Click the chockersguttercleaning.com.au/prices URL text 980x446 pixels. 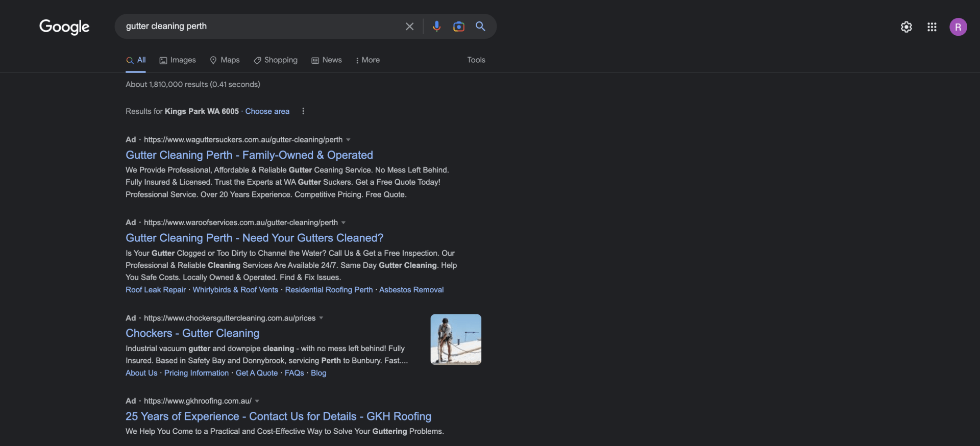point(230,318)
